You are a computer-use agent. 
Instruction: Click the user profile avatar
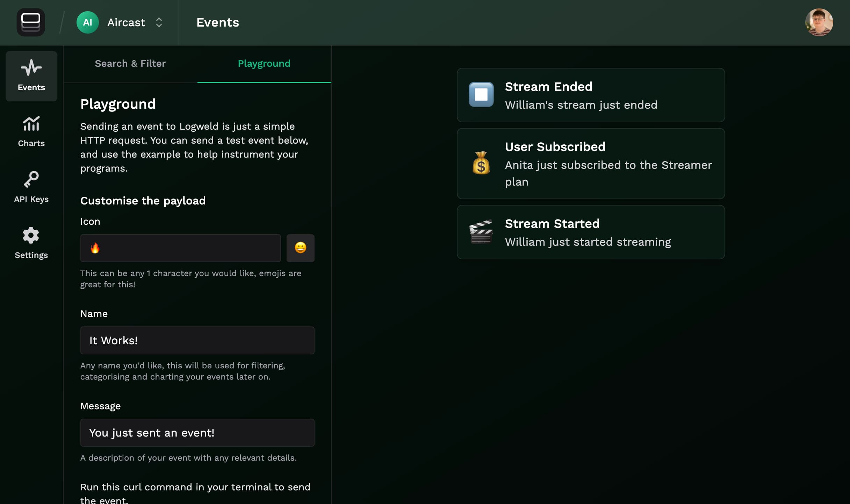click(819, 22)
